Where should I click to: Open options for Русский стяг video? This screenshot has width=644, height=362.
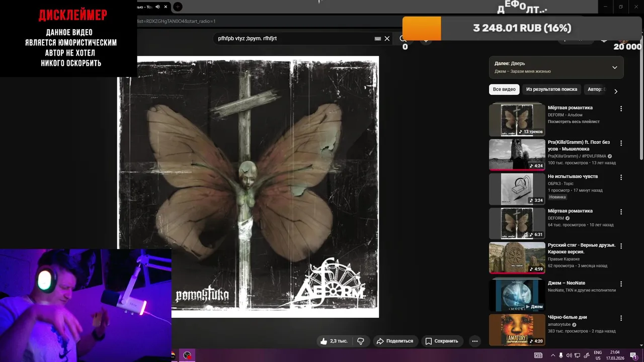(621, 246)
